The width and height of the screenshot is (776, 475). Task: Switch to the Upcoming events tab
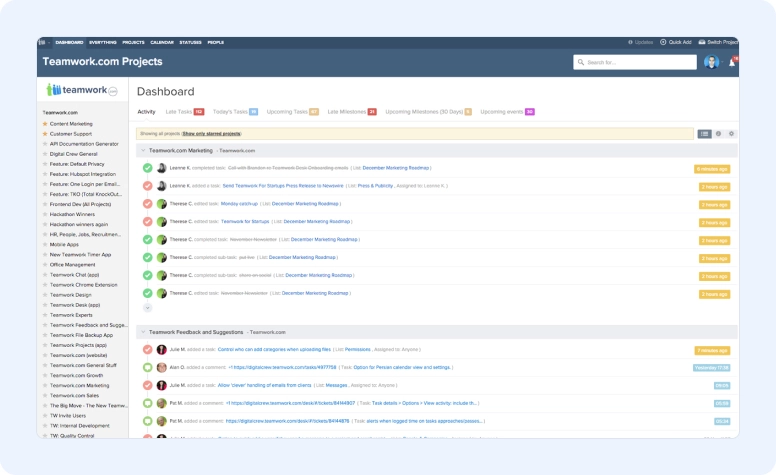point(507,112)
